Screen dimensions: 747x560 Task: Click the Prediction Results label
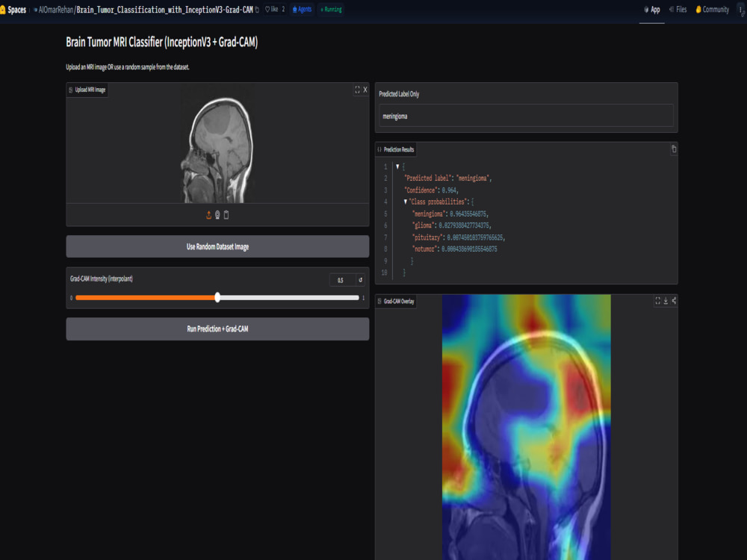point(396,149)
